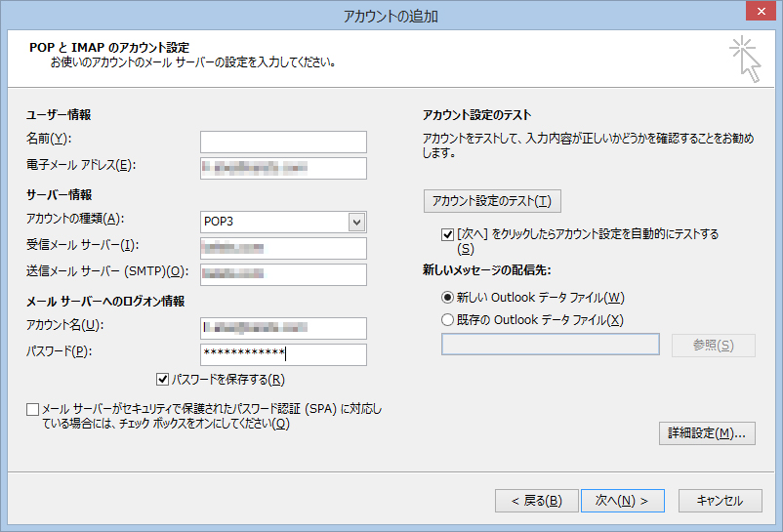This screenshot has width=783, height=532.
Task: Select 新しい Outlook データ ファイル radio option
Action: [448, 297]
